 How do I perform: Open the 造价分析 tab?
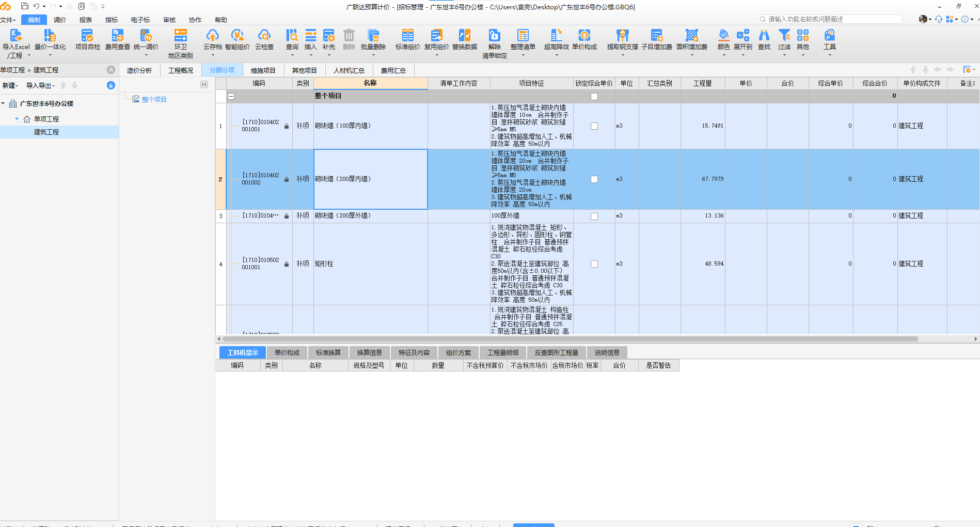(139, 71)
